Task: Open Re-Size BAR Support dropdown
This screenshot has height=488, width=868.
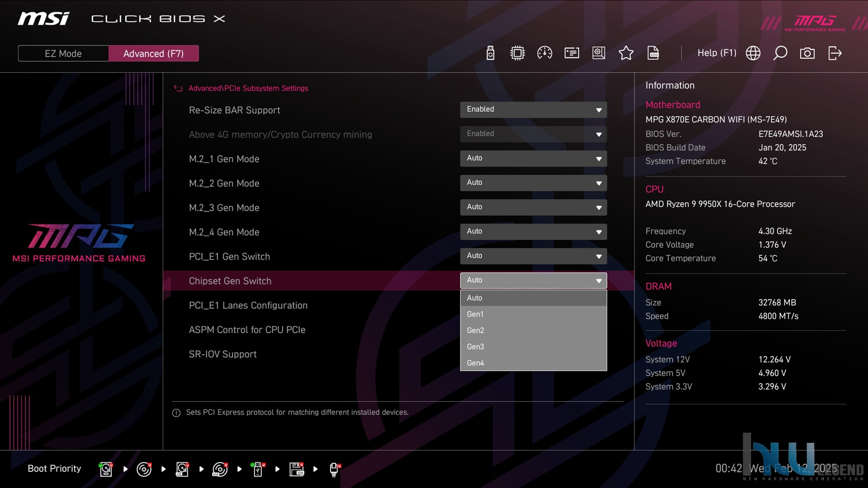Action: [533, 110]
